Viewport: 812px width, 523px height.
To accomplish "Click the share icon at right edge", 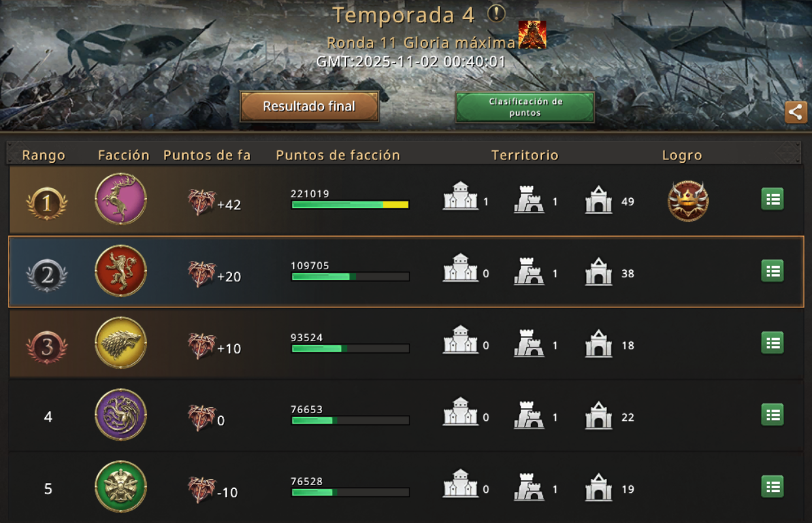I will point(796,112).
